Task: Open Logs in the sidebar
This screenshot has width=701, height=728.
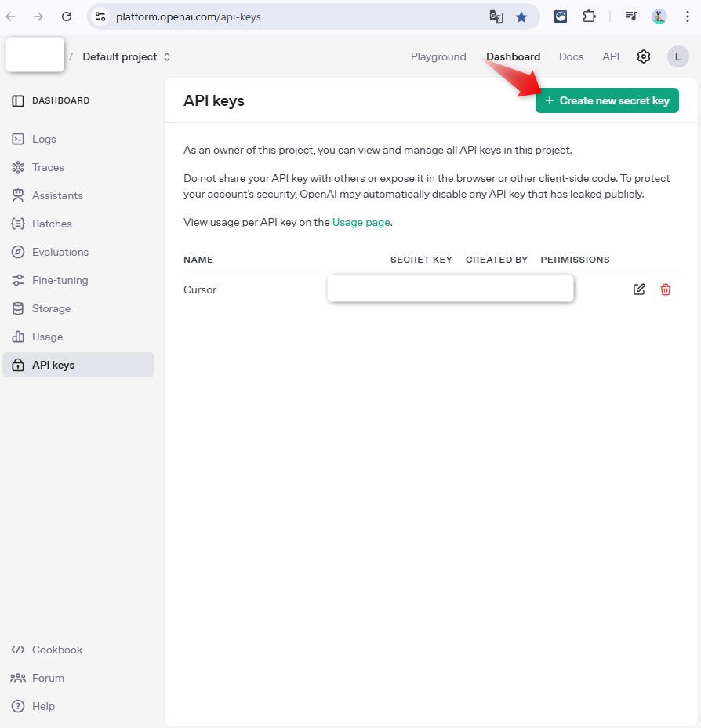Action: tap(44, 139)
